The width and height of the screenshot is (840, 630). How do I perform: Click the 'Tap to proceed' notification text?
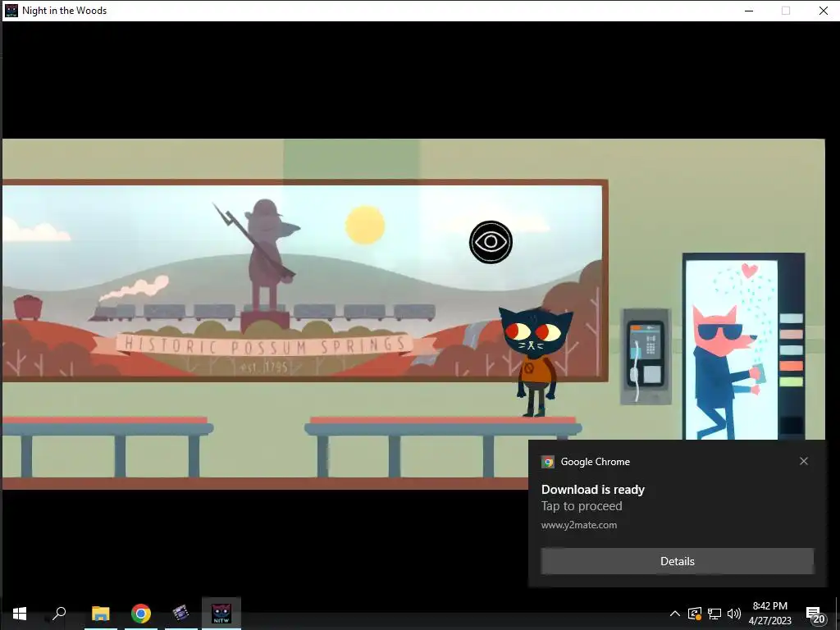click(x=582, y=506)
